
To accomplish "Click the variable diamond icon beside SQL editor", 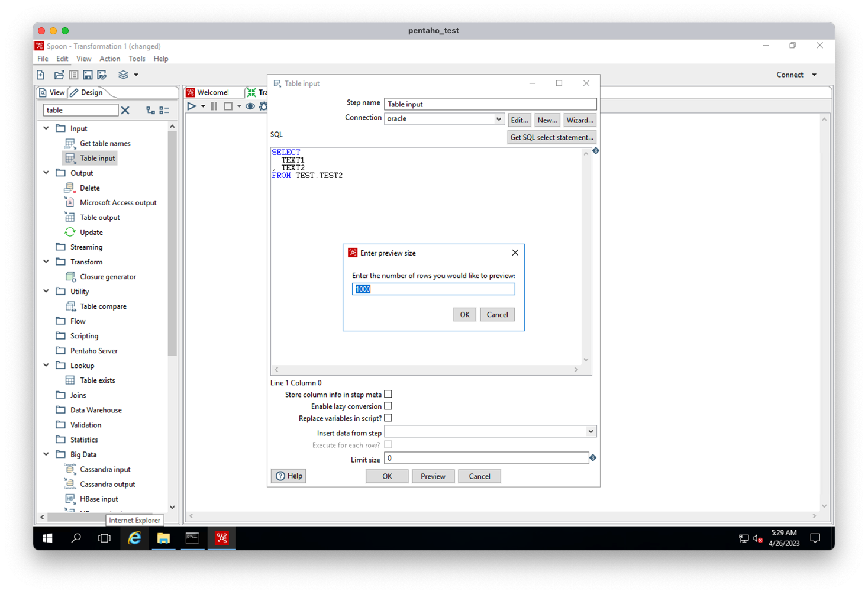I will tap(596, 151).
